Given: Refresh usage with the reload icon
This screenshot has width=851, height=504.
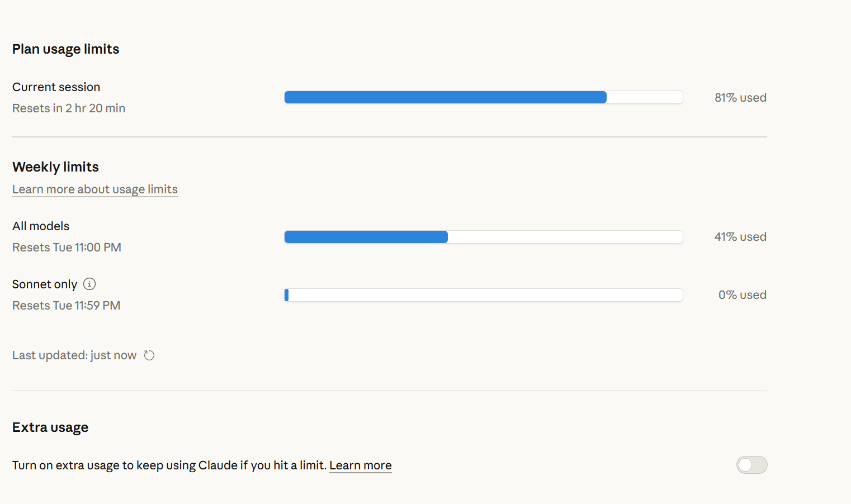Looking at the screenshot, I should coord(149,355).
